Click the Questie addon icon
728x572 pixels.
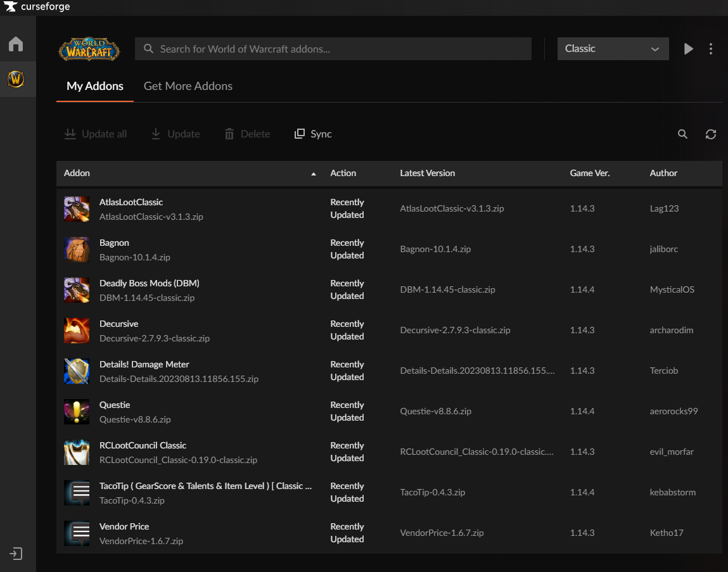(77, 412)
